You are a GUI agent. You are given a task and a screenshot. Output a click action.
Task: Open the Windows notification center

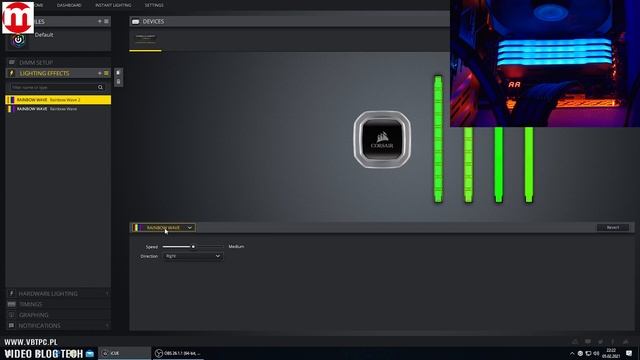[x=629, y=353]
